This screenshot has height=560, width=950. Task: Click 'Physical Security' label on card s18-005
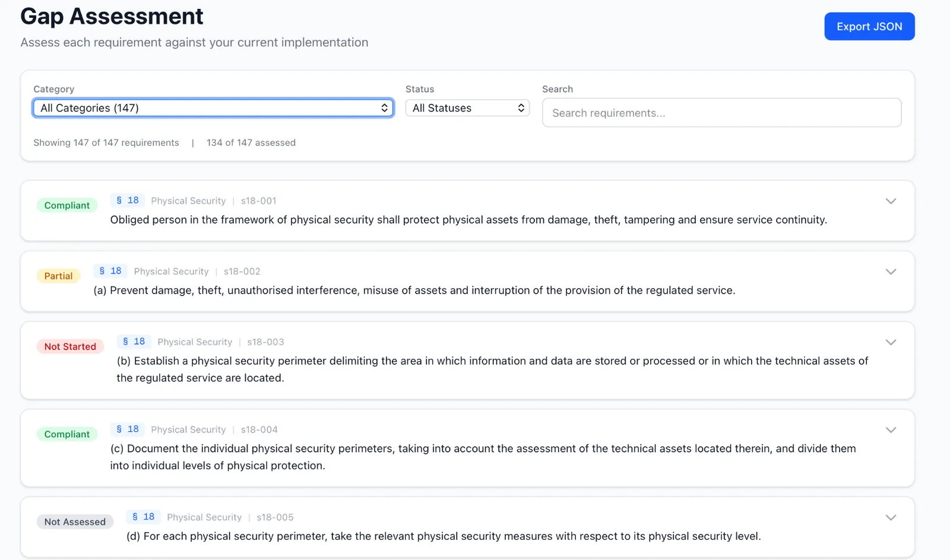(x=204, y=517)
